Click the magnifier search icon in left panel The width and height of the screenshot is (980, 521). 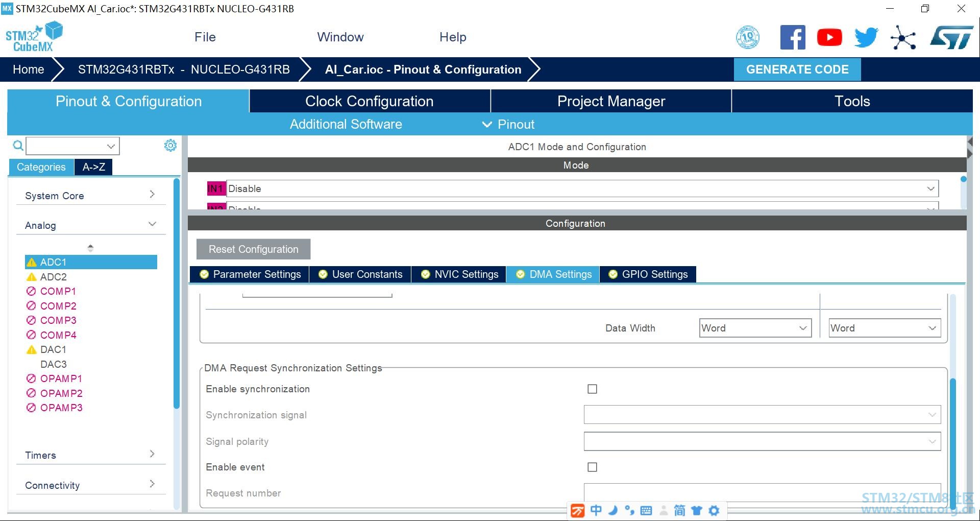(x=18, y=146)
